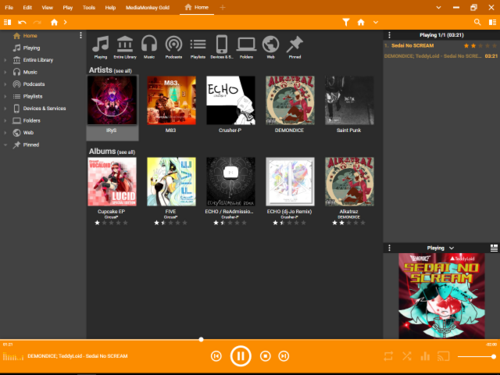Open the View menu
This screenshot has width=500, height=375.
click(47, 7)
